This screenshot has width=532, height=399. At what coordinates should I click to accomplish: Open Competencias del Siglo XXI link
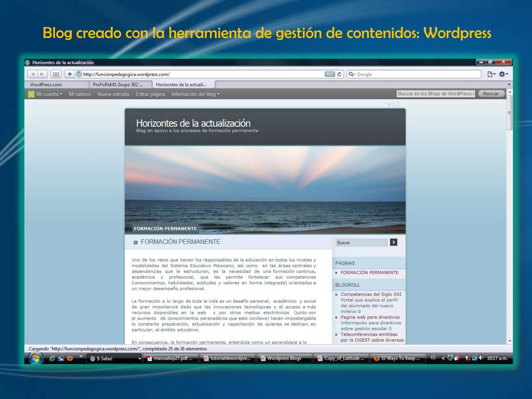click(x=371, y=294)
